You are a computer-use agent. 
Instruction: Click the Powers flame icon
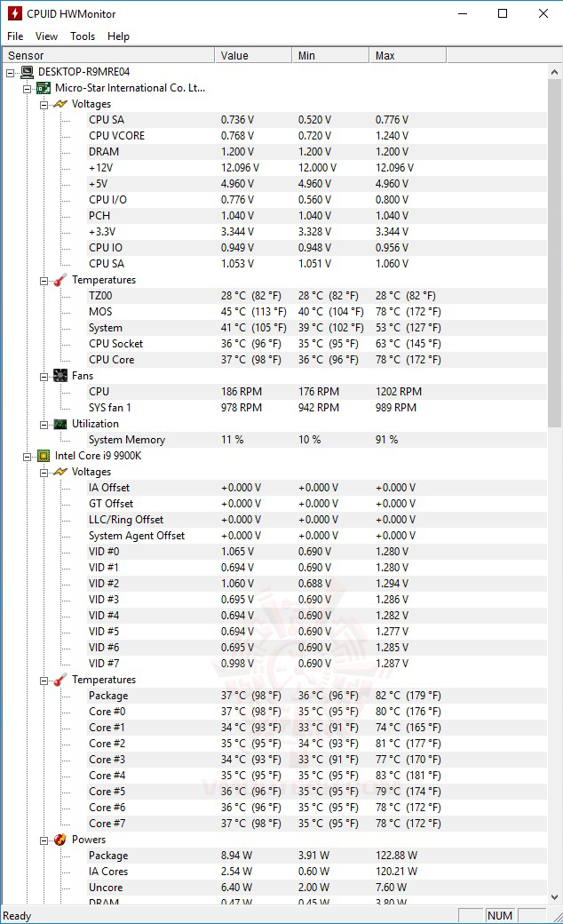[x=60, y=839]
